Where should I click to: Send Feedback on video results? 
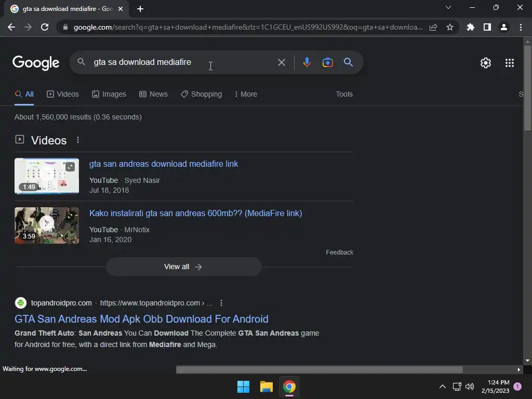pos(340,252)
